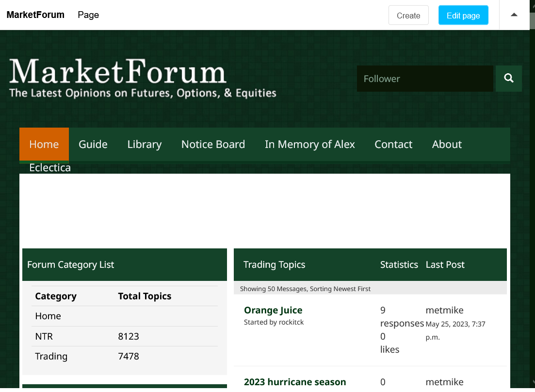
Task: Click the 8123 topics count
Action: pyautogui.click(x=128, y=336)
